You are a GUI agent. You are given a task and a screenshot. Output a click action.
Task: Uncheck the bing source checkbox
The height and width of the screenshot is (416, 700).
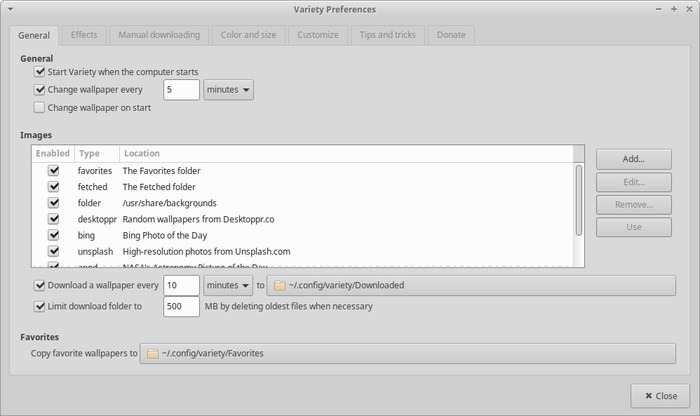(54, 235)
